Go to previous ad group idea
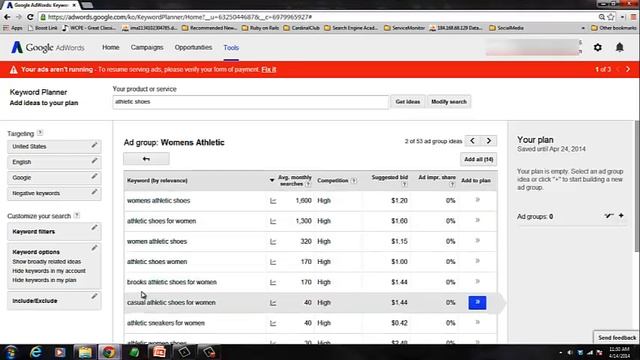This screenshot has width=640, height=360. click(x=473, y=141)
